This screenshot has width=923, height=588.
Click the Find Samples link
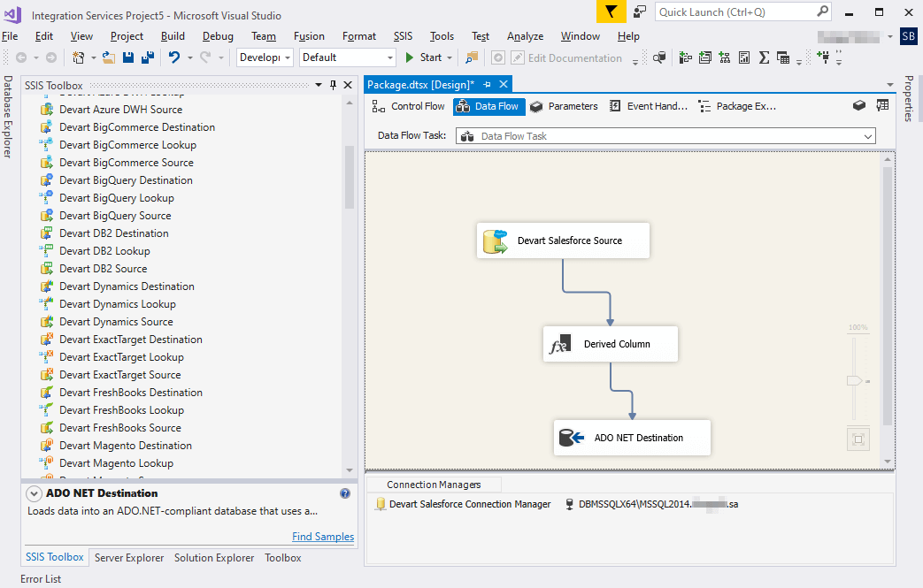point(322,537)
